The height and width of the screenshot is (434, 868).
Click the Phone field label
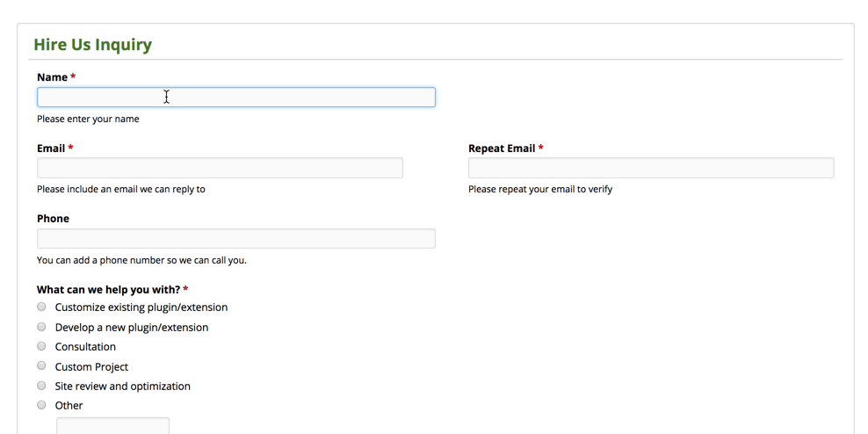(x=53, y=219)
